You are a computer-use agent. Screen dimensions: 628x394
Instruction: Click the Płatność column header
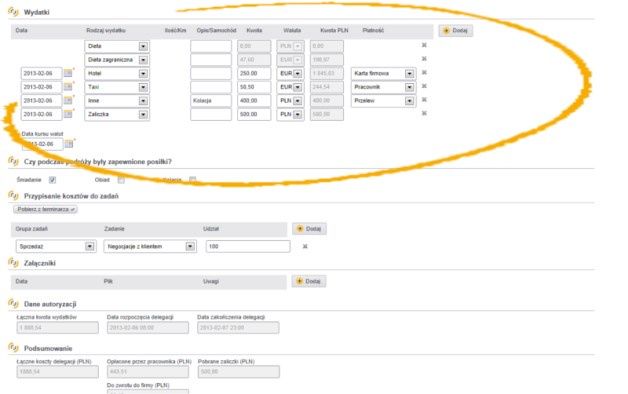point(373,30)
